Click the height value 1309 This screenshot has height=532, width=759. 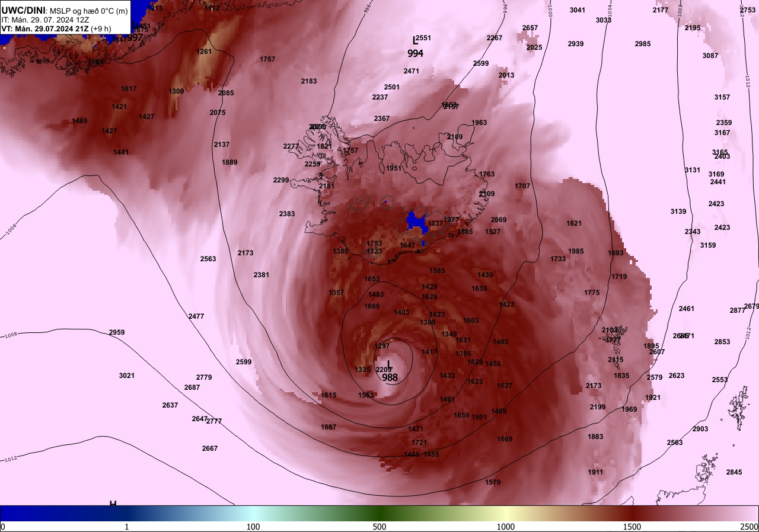(x=176, y=91)
